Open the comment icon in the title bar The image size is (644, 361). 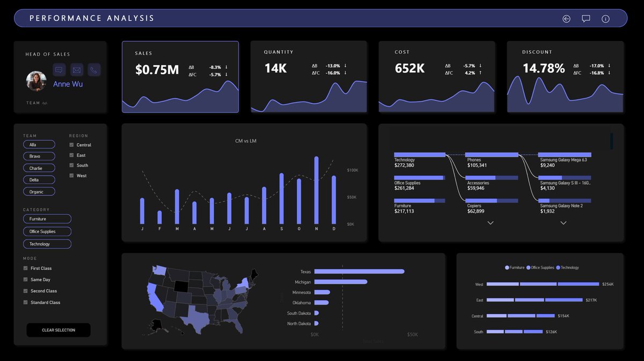tap(586, 18)
